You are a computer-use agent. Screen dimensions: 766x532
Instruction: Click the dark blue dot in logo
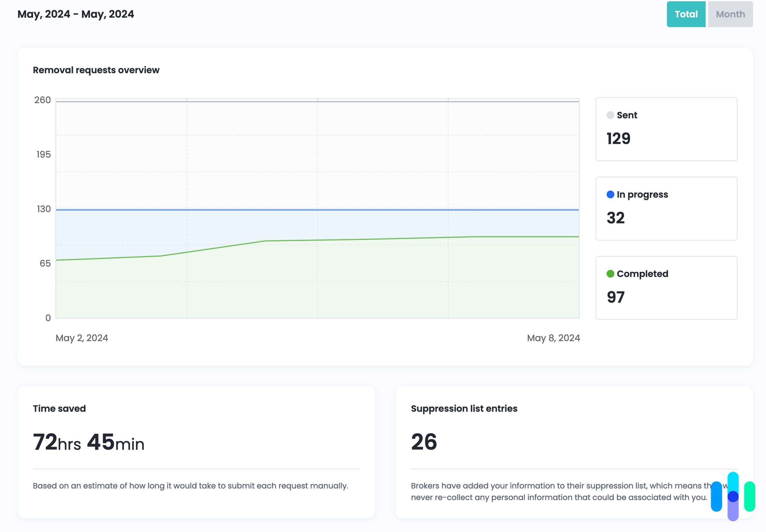tap(733, 497)
